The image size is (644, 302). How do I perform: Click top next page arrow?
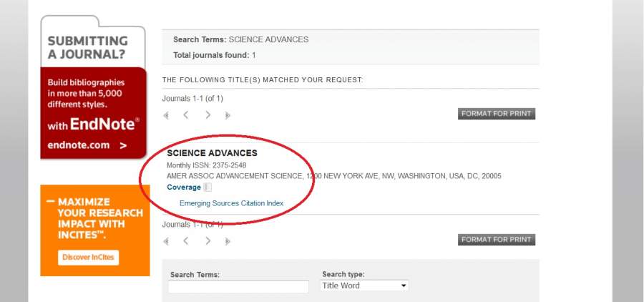pos(208,115)
